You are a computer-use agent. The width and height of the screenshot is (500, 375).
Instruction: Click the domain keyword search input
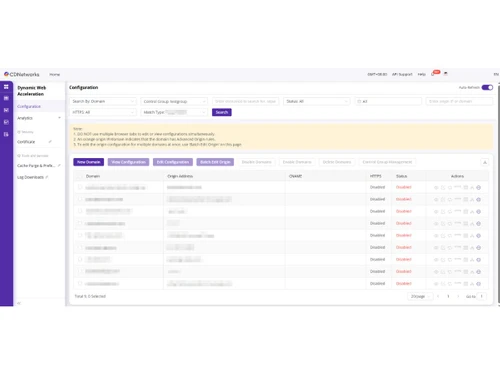point(246,101)
